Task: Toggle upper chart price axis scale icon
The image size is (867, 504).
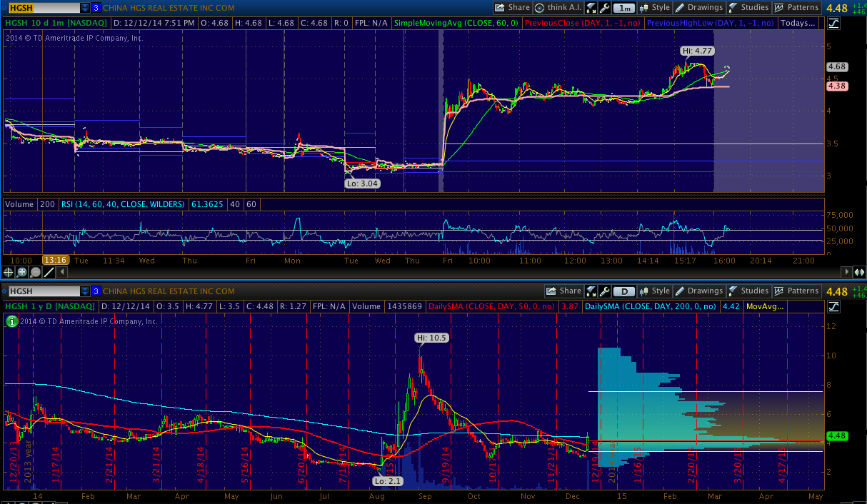Action: (834, 23)
